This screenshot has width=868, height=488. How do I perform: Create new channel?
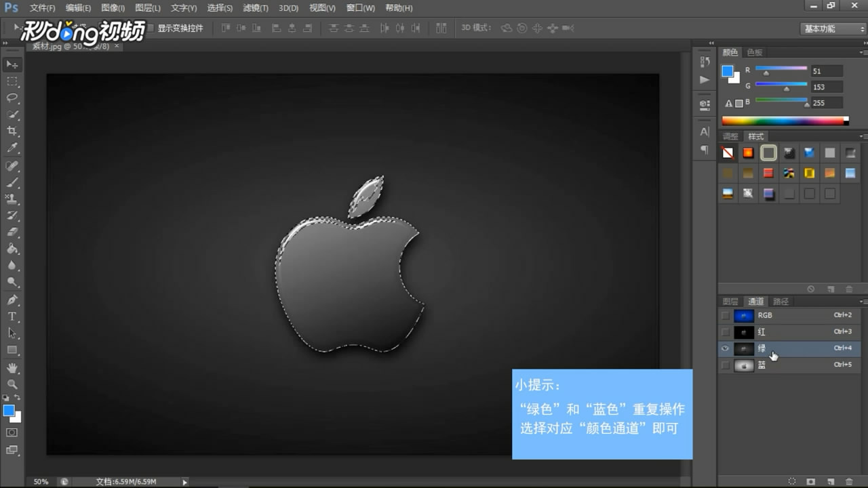click(x=830, y=481)
